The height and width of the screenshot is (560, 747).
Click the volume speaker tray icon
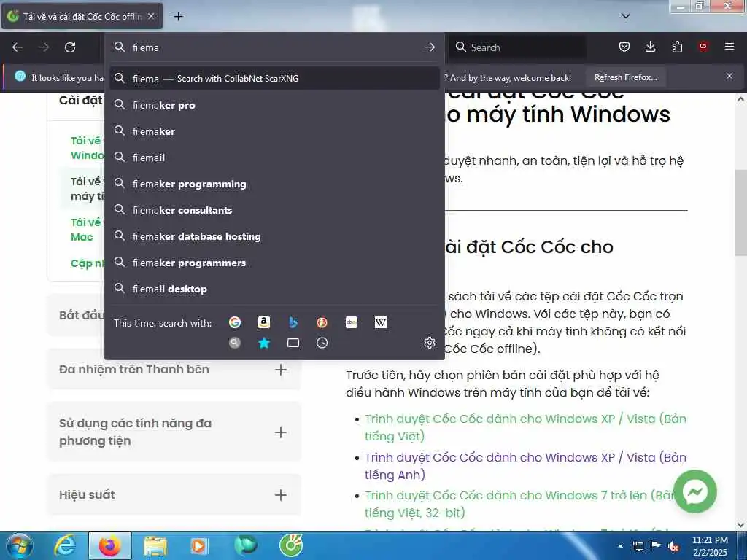pyautogui.click(x=673, y=547)
